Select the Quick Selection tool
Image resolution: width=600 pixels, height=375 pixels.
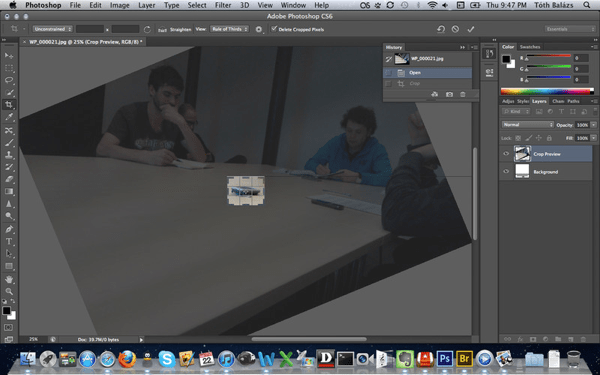click(9, 93)
